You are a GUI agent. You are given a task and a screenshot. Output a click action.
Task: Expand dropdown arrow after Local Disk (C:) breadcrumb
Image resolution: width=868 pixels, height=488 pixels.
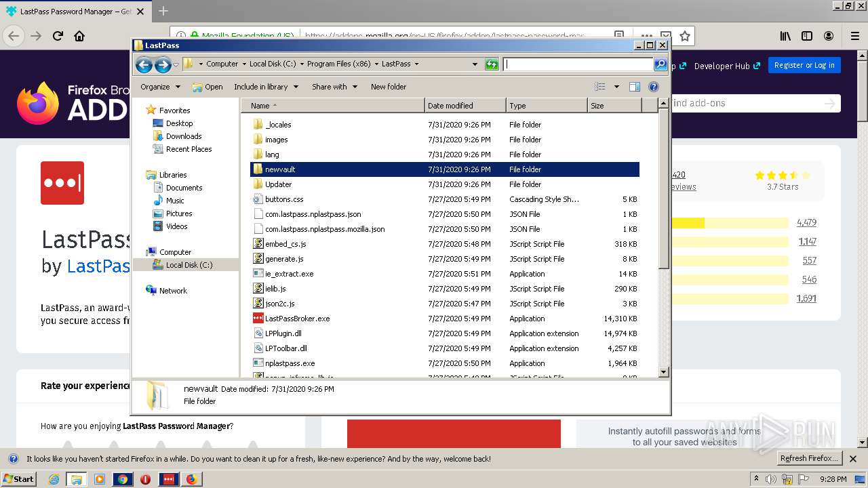(x=302, y=64)
